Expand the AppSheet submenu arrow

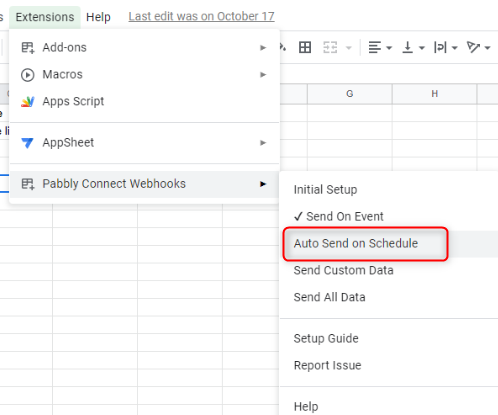point(263,143)
